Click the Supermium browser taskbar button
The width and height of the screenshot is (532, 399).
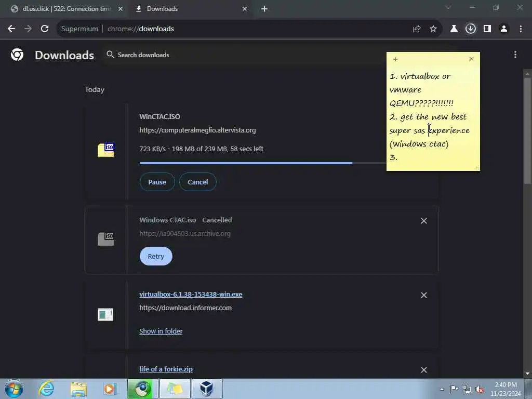point(142,389)
